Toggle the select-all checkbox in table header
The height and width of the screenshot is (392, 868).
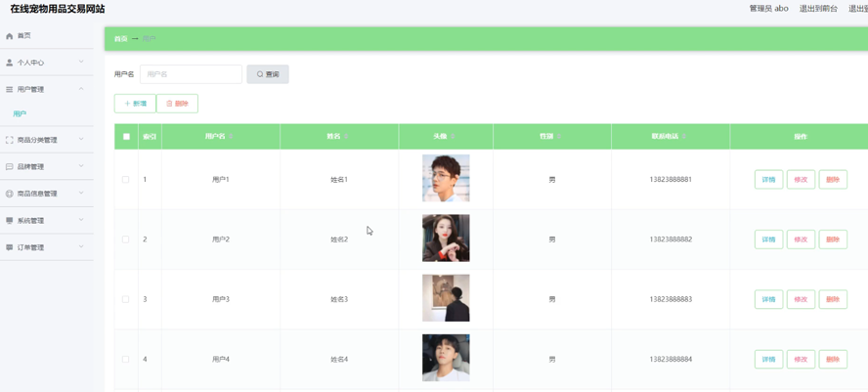[126, 137]
